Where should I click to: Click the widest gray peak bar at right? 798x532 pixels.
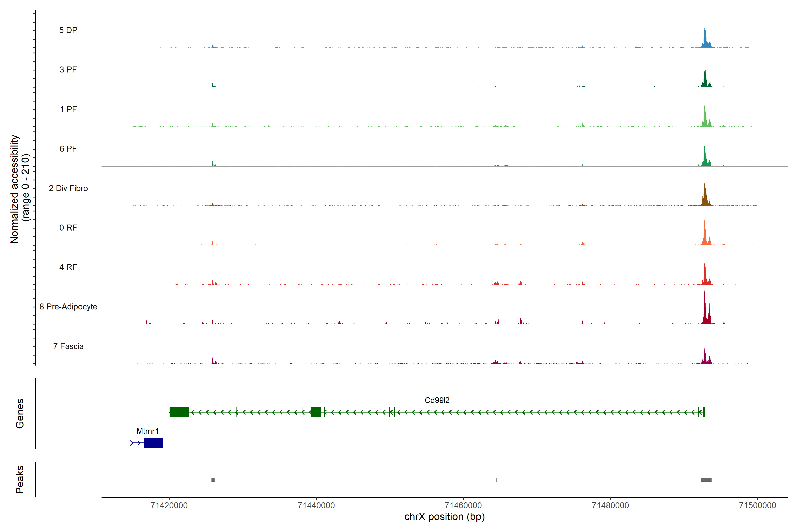706,480
